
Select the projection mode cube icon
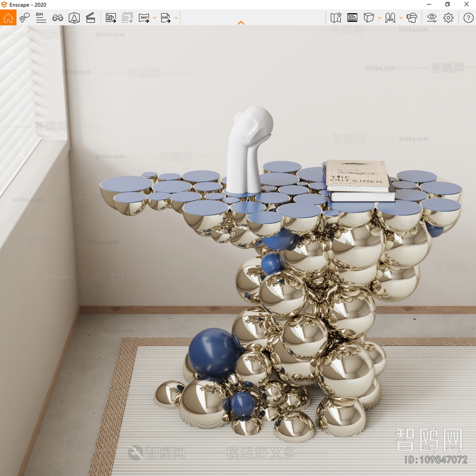coord(369,18)
